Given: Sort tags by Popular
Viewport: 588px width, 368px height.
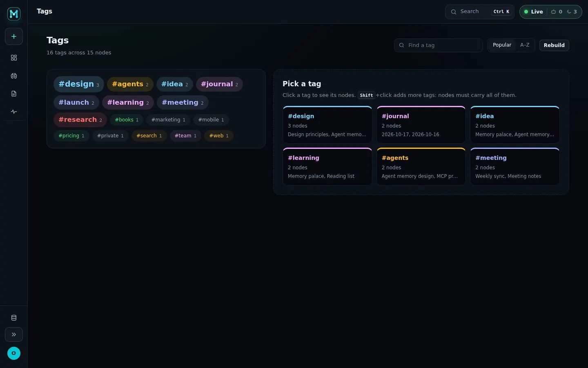Looking at the screenshot, I should 502,45.
